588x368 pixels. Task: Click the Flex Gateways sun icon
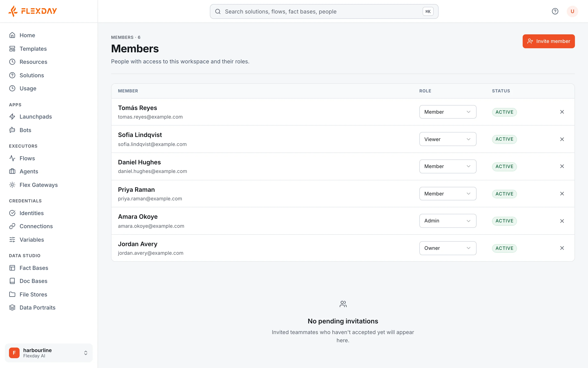tap(12, 185)
